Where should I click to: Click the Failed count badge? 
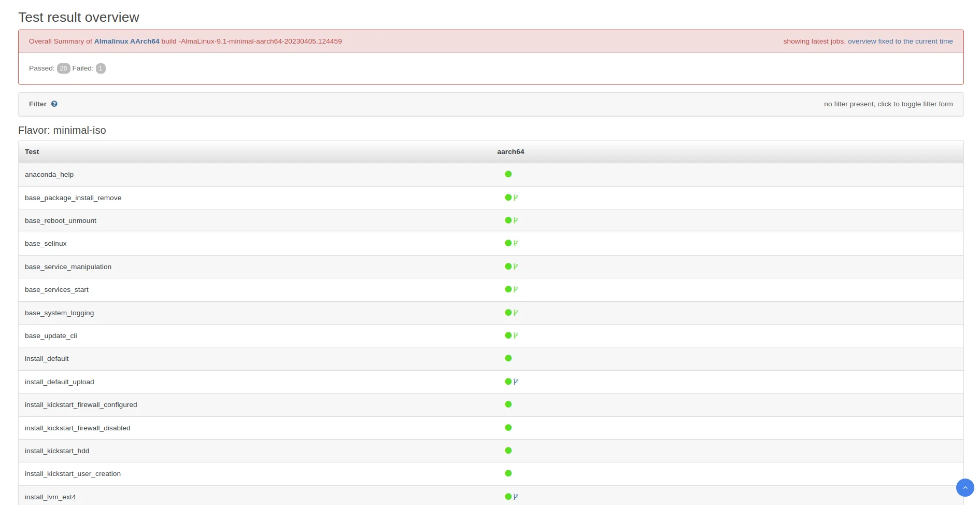pos(101,68)
